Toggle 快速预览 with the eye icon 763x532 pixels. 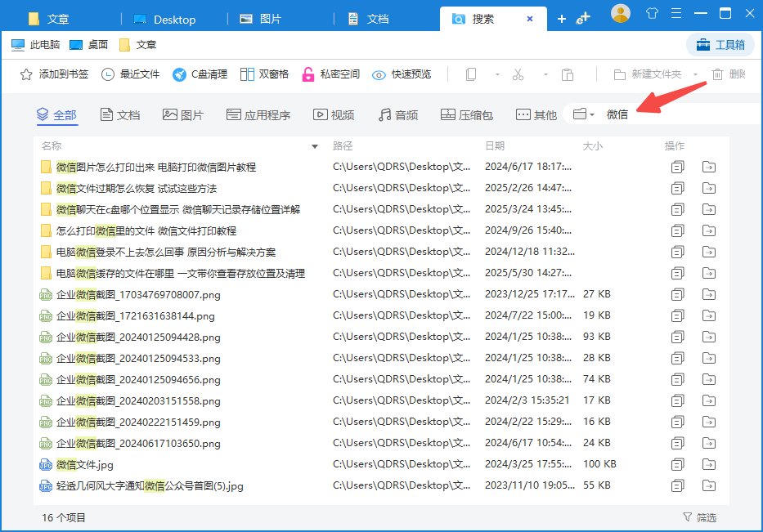(402, 74)
